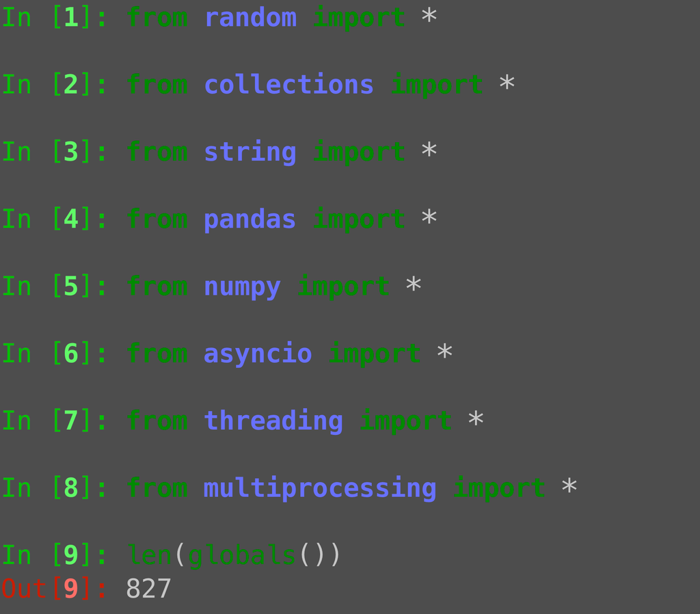Click the "pandas" module name
Screen dimensions: 700x614
(x=250, y=219)
